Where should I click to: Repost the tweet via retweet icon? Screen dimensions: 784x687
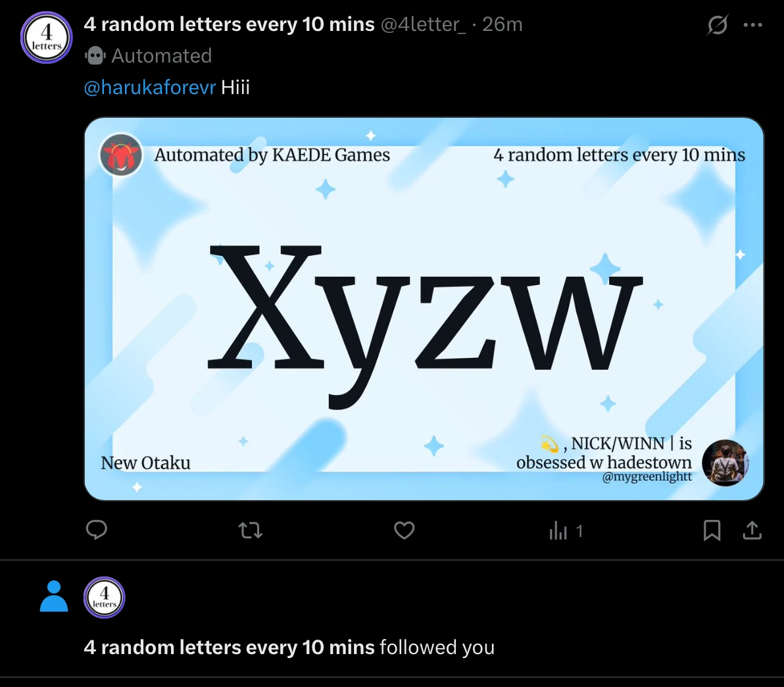tap(251, 530)
